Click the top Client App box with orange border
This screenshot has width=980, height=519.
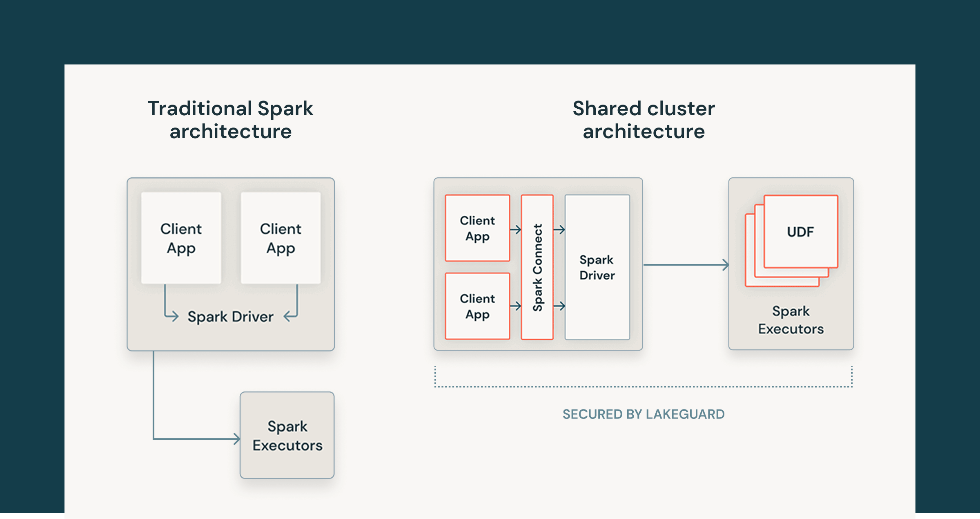[477, 228]
